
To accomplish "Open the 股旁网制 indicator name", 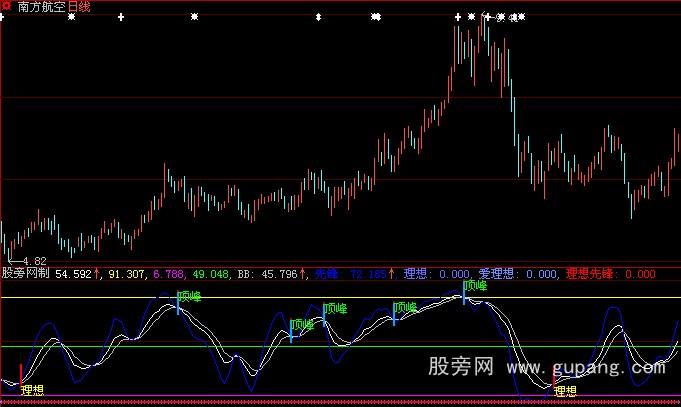I will [x=26, y=273].
